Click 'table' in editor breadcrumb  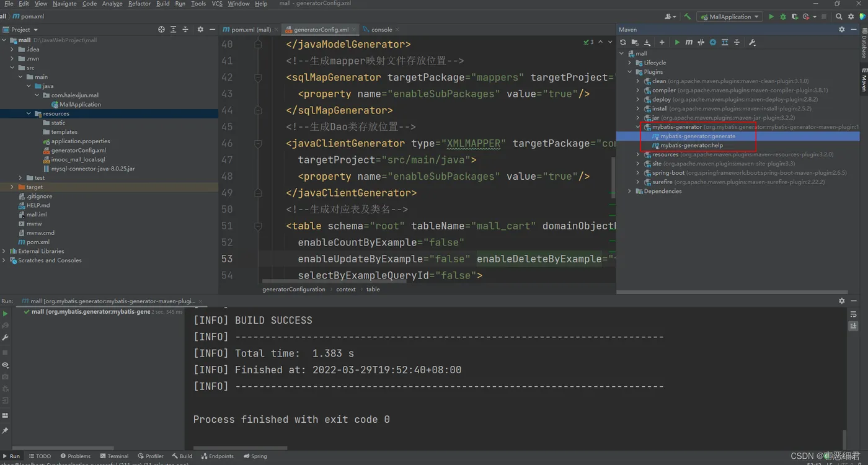click(373, 289)
